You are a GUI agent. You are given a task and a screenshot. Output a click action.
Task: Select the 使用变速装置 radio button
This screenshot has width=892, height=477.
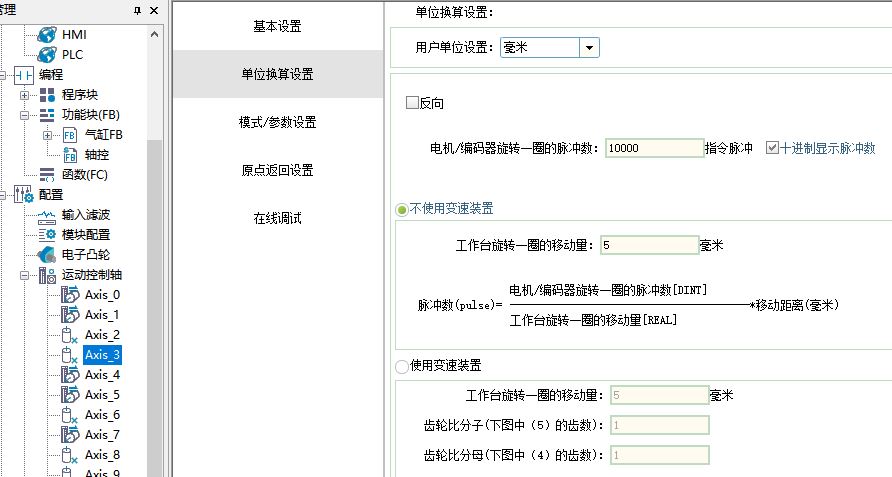click(403, 366)
